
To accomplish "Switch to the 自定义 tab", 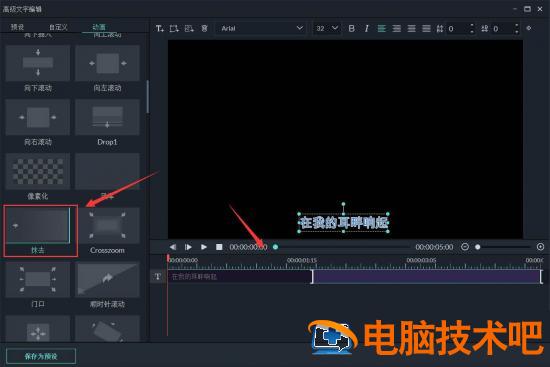I will [58, 27].
